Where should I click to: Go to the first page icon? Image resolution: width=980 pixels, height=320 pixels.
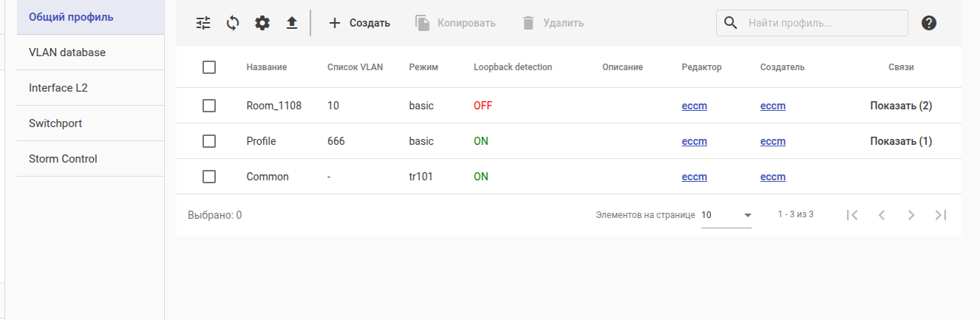[x=852, y=215]
